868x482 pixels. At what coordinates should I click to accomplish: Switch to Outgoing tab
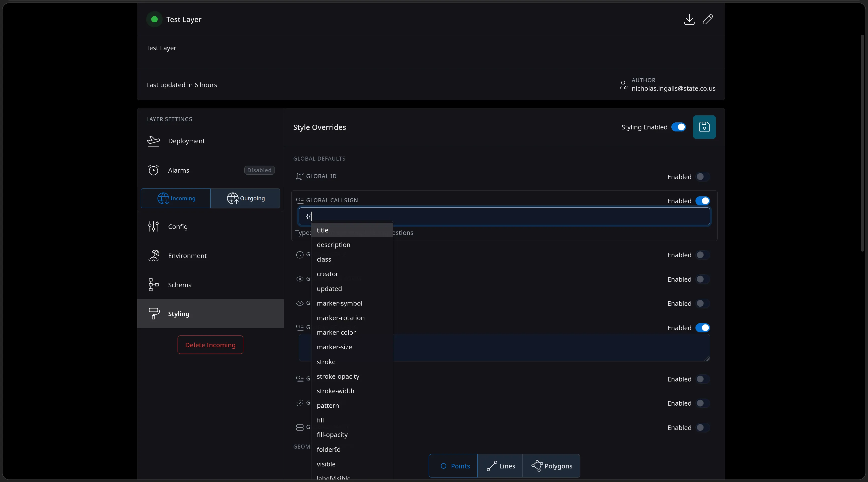point(245,198)
